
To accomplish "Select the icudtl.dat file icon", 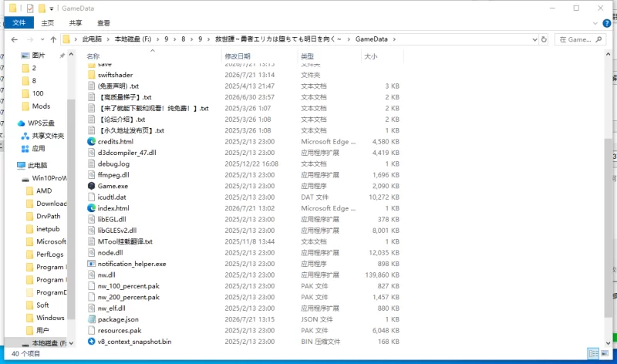I will click(x=91, y=197).
